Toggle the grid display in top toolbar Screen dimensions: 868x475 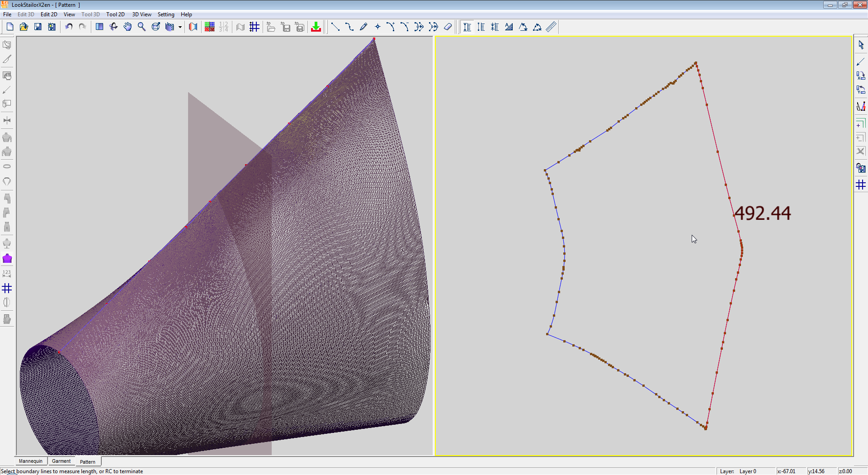click(255, 27)
